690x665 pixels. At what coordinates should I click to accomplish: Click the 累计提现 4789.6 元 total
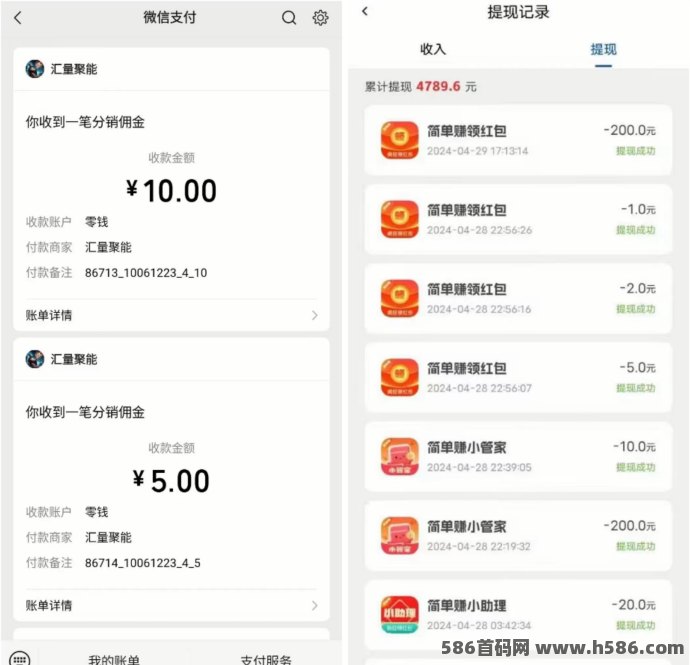point(421,86)
